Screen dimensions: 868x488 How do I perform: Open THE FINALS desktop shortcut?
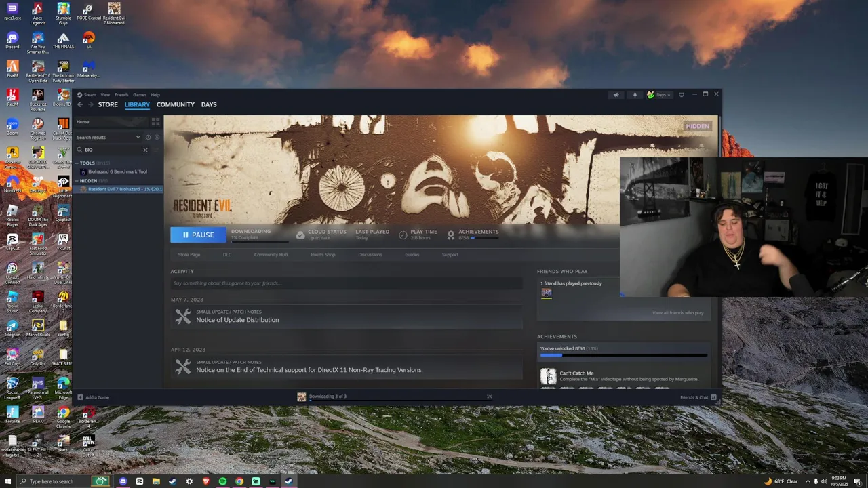(x=63, y=40)
